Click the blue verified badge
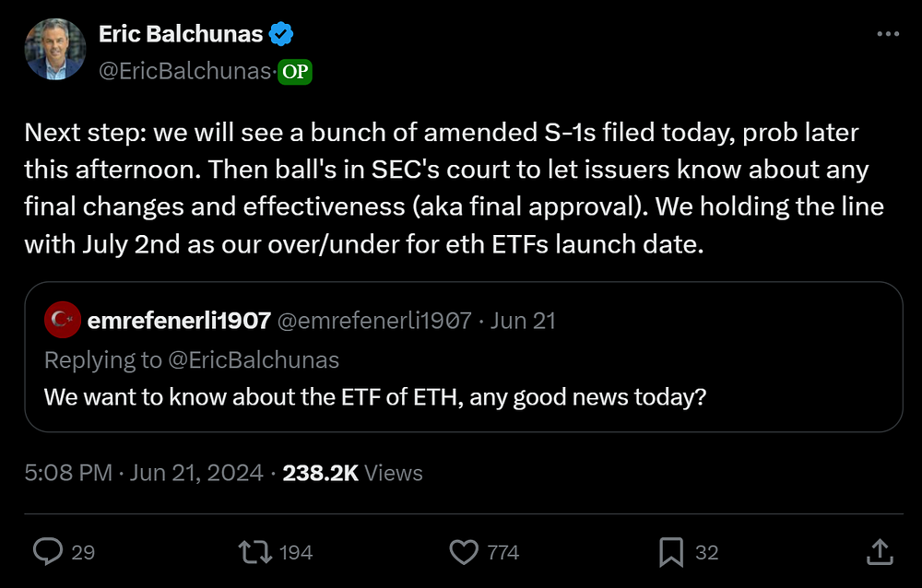The height and width of the screenshot is (588, 922). 281,34
